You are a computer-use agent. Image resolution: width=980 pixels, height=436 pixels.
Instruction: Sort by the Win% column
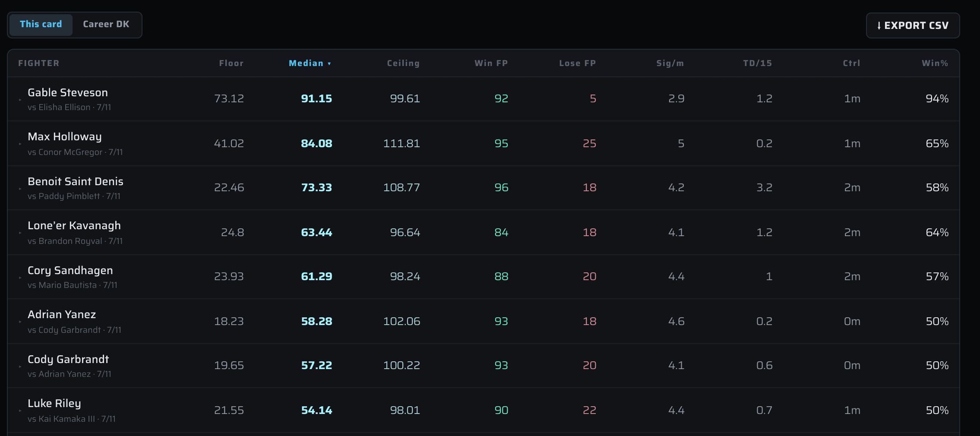click(935, 63)
